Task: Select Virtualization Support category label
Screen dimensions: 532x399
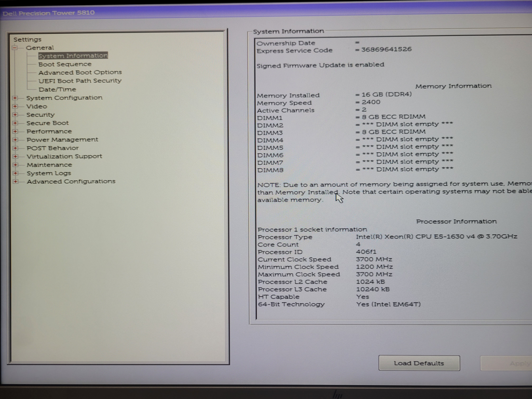Action: (65, 156)
